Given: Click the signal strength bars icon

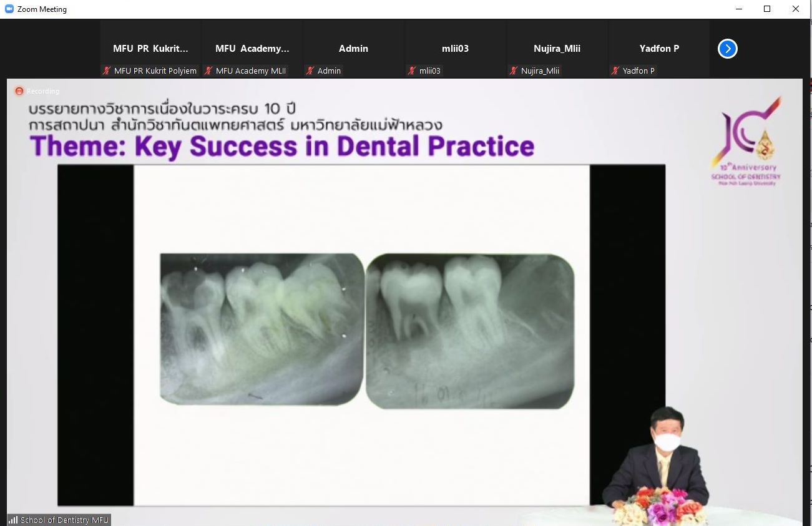Looking at the screenshot, I should 13,520.
